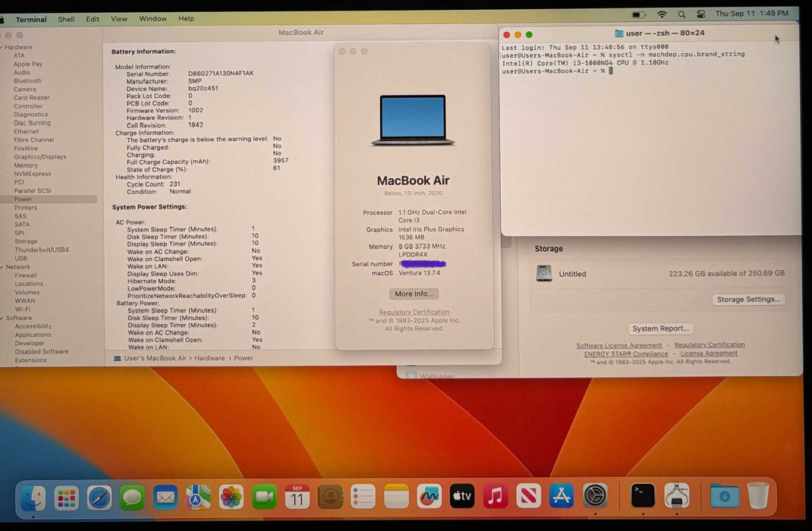This screenshot has height=531, width=812.
Task: Open Calendar showing Sep 11 in Dock
Action: click(297, 498)
